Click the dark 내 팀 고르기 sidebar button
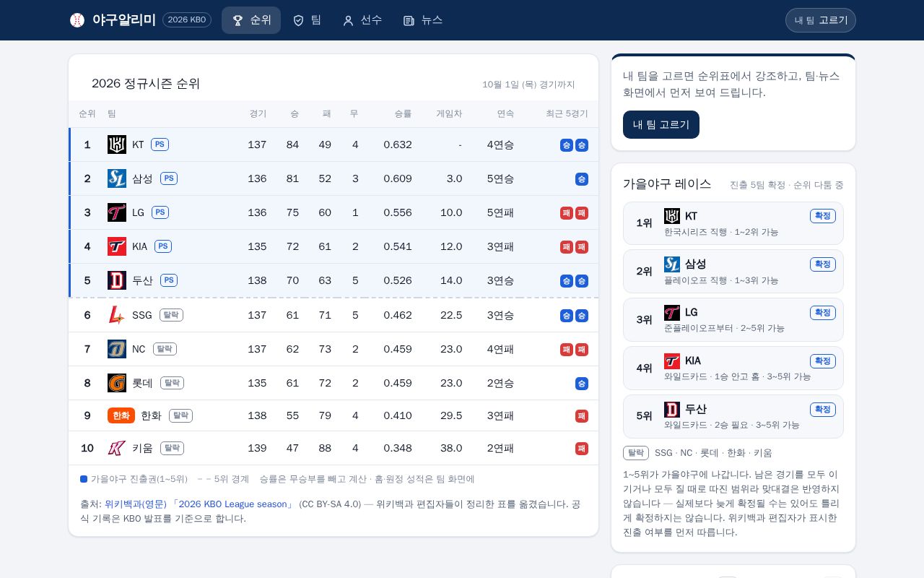Screen dimensions: 924x578 661,124
